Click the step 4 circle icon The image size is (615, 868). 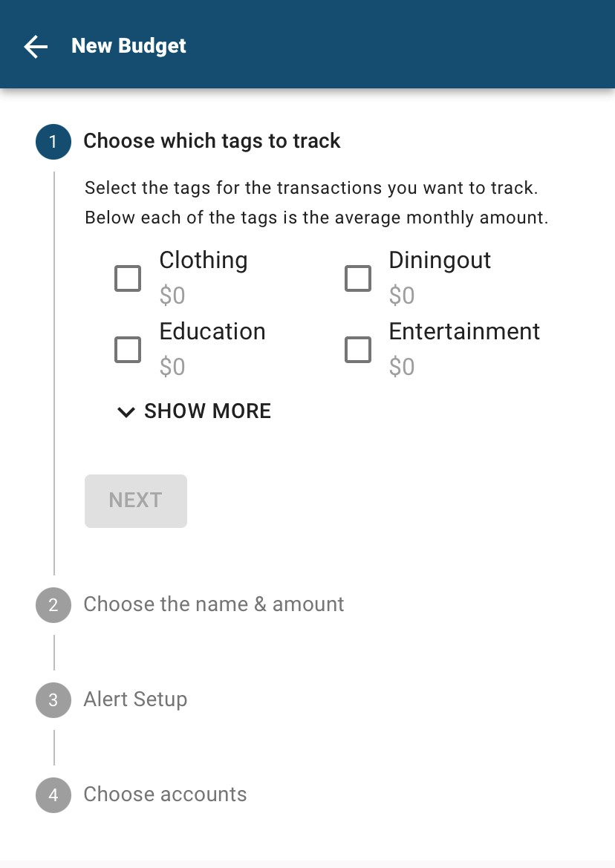(53, 795)
